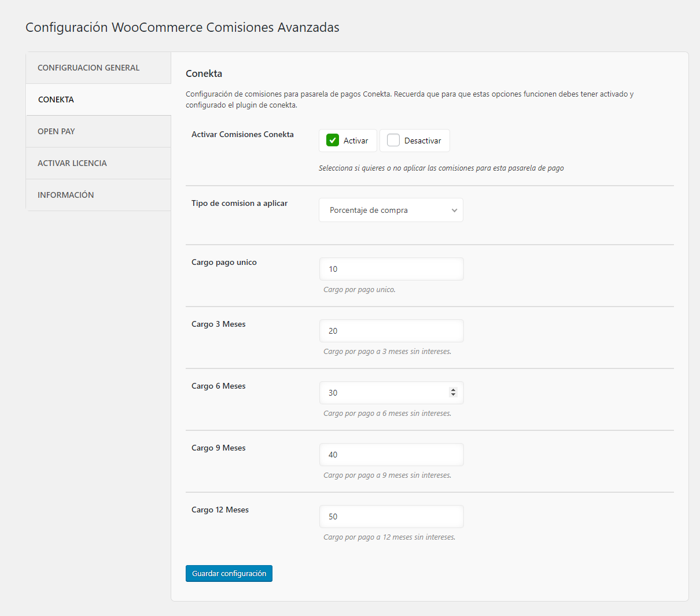Click the Activar Comisiones Conekta label

pyautogui.click(x=242, y=134)
